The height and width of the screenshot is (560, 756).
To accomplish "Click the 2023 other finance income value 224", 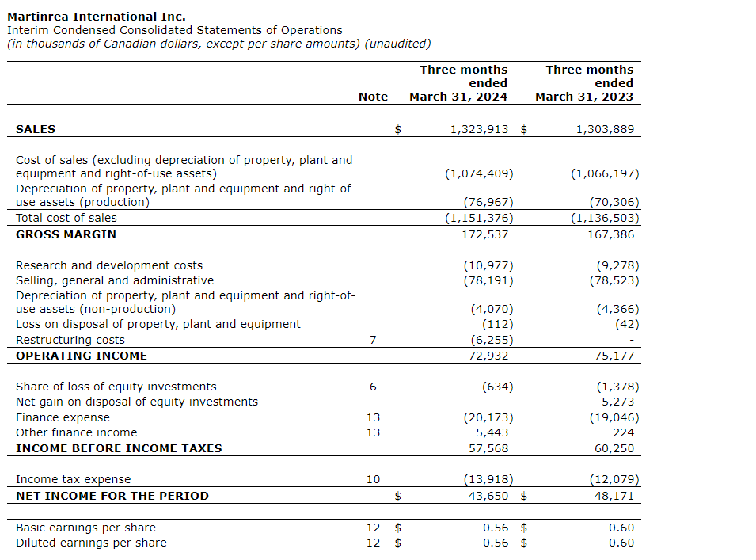I will [623, 432].
